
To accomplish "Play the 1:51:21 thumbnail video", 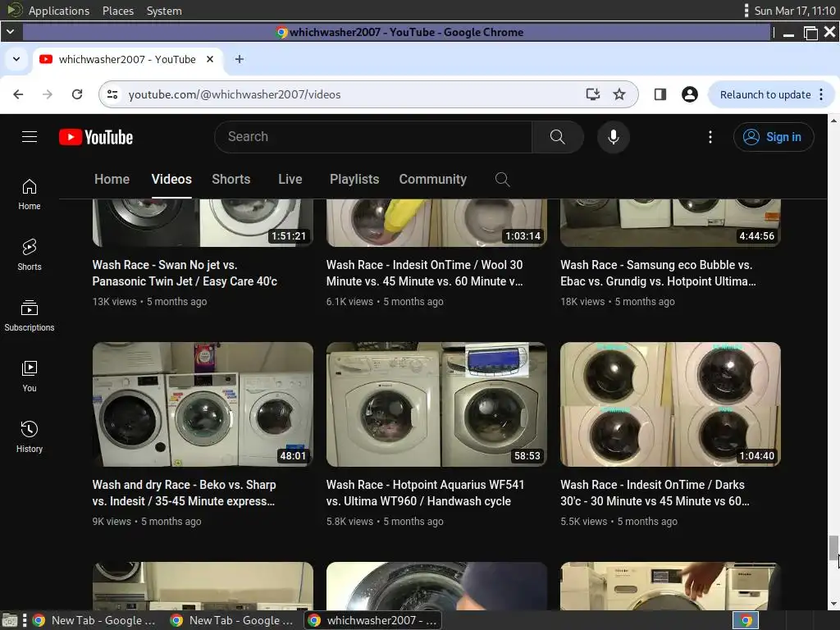I will click(203, 223).
